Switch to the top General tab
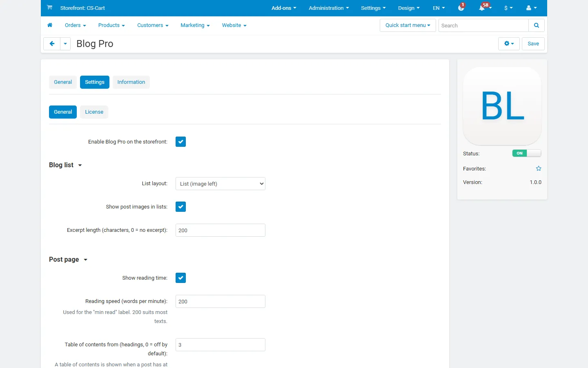This screenshot has width=588, height=368. (x=63, y=82)
